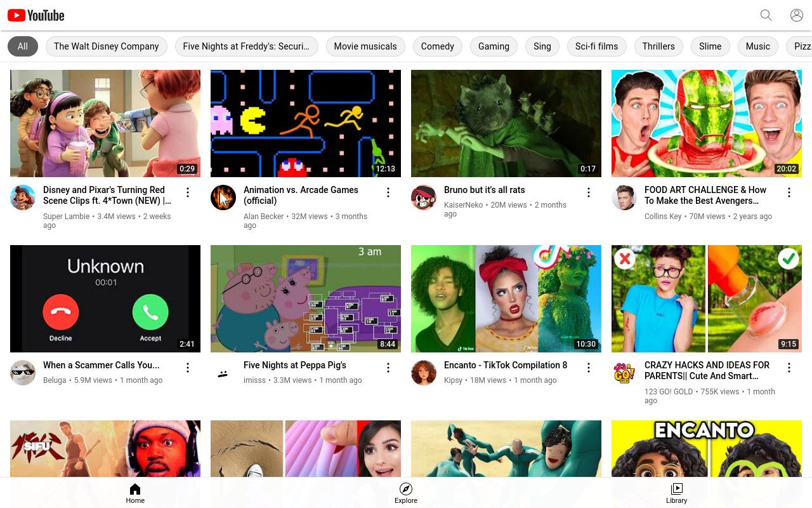
Task: Open options menu for Bruno but it's all rats
Action: pos(589,192)
